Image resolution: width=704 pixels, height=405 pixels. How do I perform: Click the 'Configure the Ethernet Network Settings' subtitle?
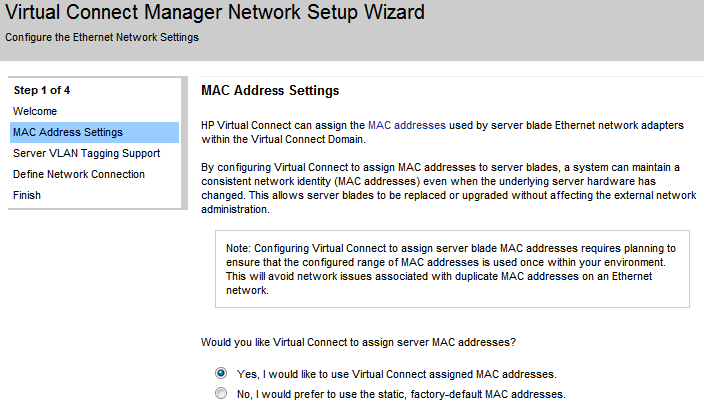tap(102, 38)
